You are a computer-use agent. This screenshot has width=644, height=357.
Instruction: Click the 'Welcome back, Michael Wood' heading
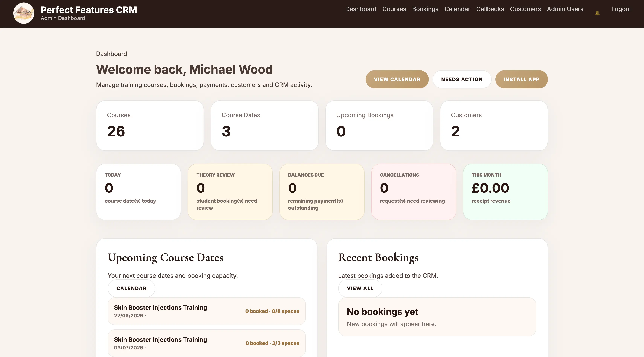point(184,69)
